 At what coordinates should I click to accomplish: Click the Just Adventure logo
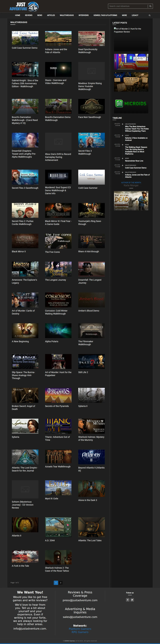(24, 6)
